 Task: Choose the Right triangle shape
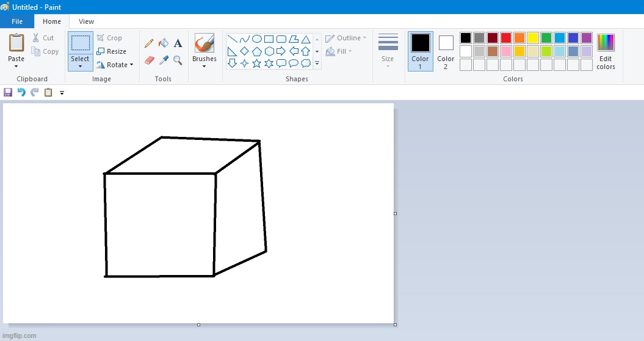click(x=233, y=51)
